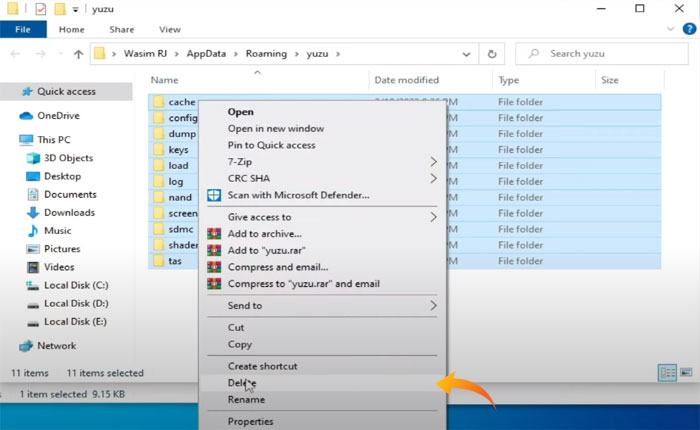This screenshot has width=700, height=430.
Task: Choose Rename in the context menu
Action: pyautogui.click(x=246, y=400)
